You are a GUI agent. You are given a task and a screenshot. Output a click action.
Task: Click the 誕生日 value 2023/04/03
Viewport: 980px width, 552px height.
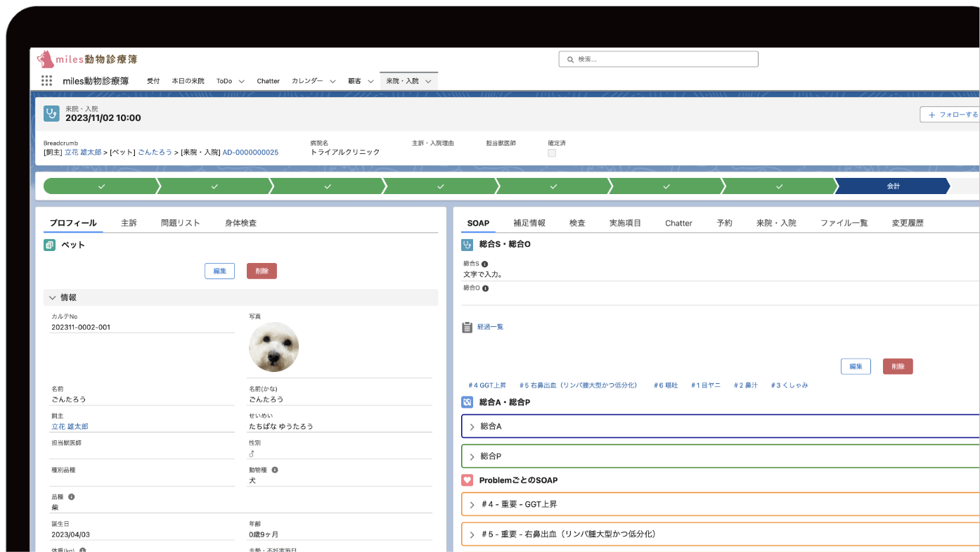[70, 534]
